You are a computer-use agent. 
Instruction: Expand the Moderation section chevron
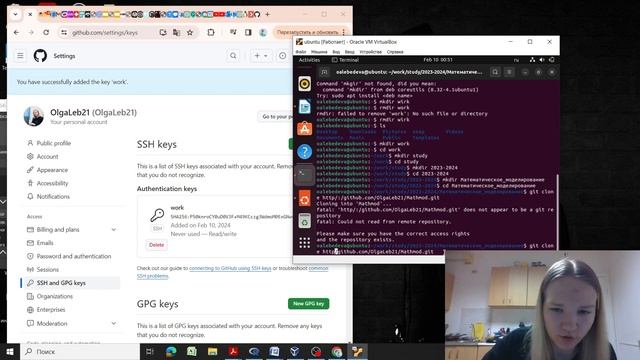(x=113, y=323)
